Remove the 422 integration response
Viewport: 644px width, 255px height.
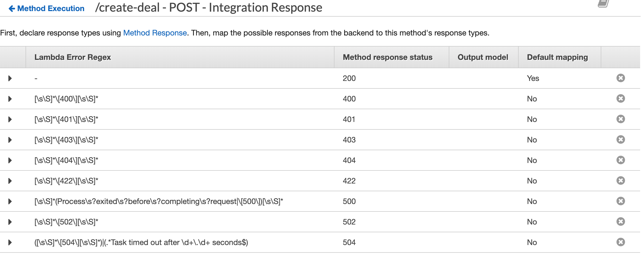click(x=620, y=181)
